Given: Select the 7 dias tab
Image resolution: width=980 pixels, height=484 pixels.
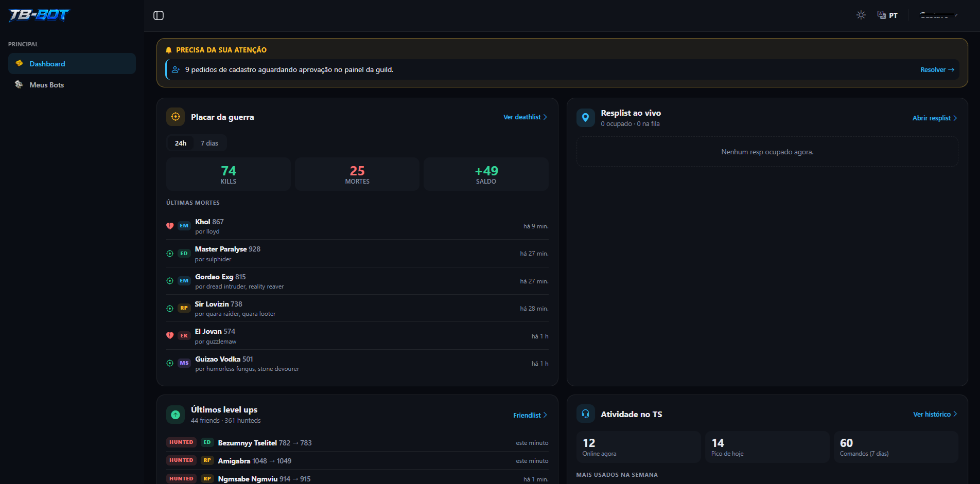Looking at the screenshot, I should point(209,143).
